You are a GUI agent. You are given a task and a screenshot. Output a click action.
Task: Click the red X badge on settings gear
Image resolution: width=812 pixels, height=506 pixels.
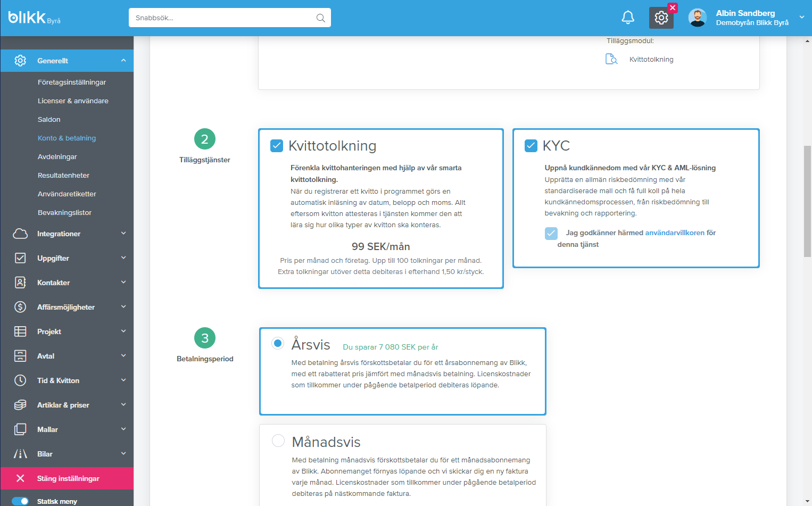click(x=673, y=7)
